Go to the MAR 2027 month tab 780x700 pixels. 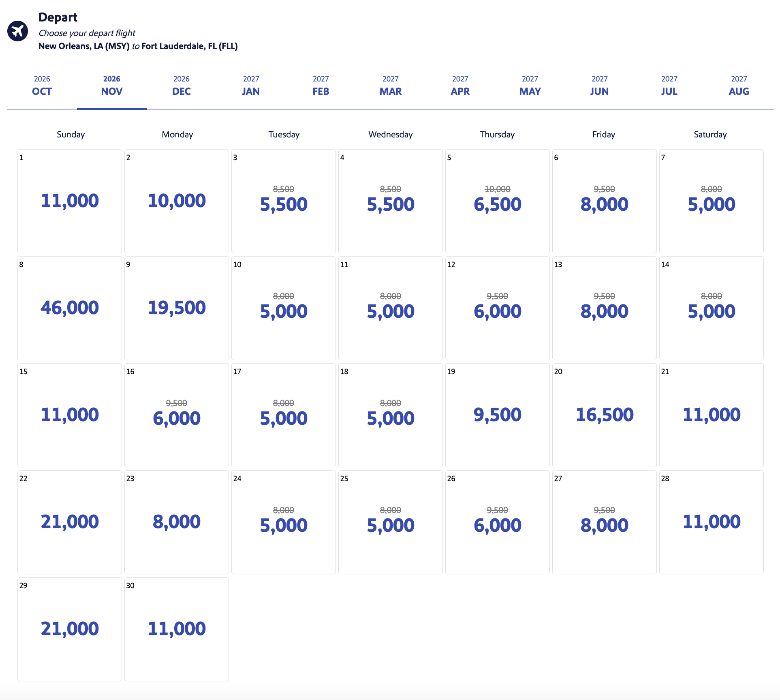point(391,86)
